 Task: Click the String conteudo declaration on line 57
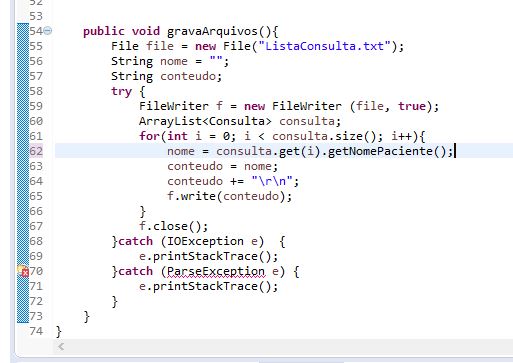click(x=166, y=76)
